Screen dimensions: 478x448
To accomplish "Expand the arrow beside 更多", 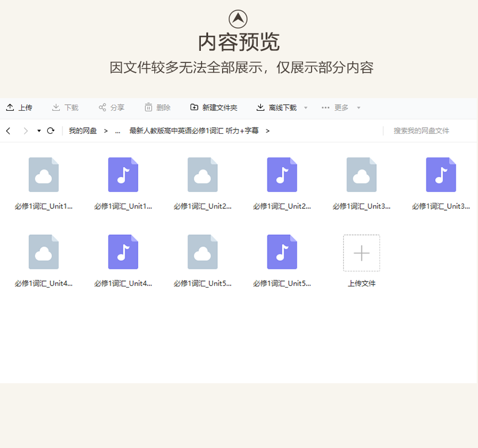I will coord(359,108).
